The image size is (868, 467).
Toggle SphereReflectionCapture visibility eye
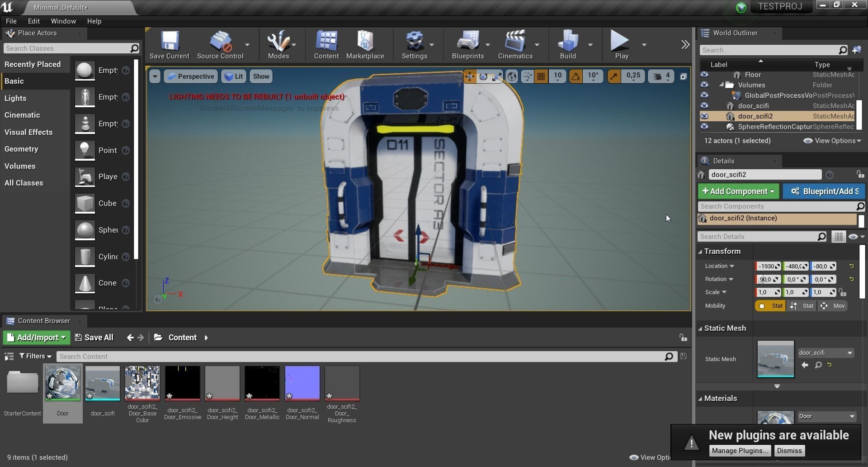coord(704,127)
